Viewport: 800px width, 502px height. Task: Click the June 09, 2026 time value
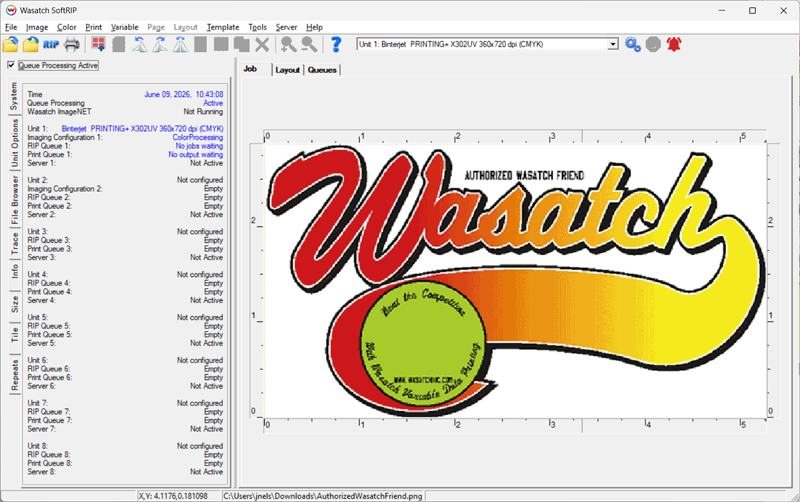(184, 94)
